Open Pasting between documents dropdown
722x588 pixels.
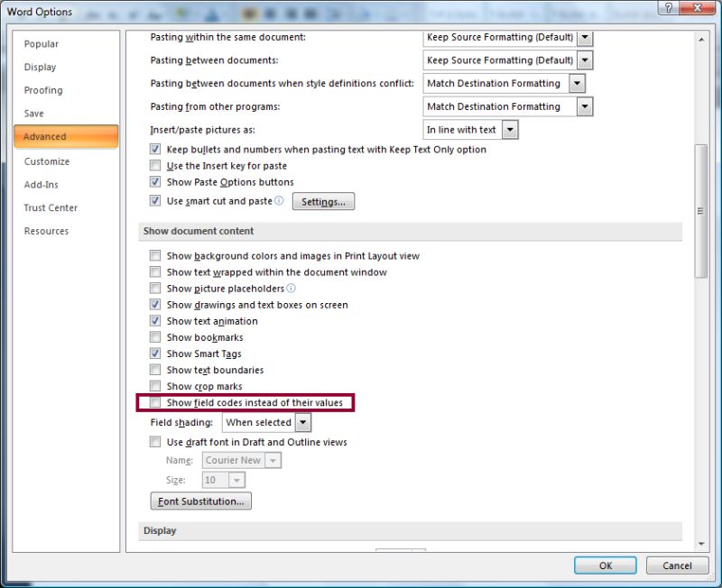(585, 60)
